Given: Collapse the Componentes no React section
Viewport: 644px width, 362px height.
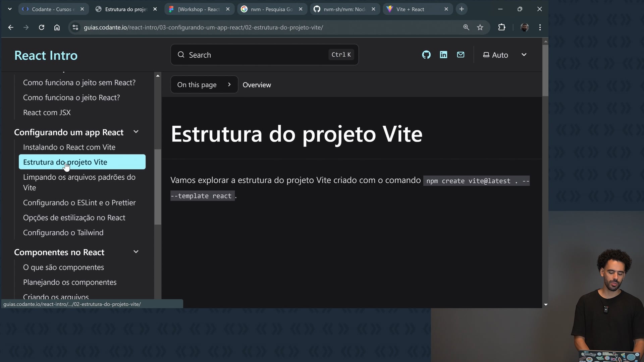Looking at the screenshot, I should click(x=136, y=252).
